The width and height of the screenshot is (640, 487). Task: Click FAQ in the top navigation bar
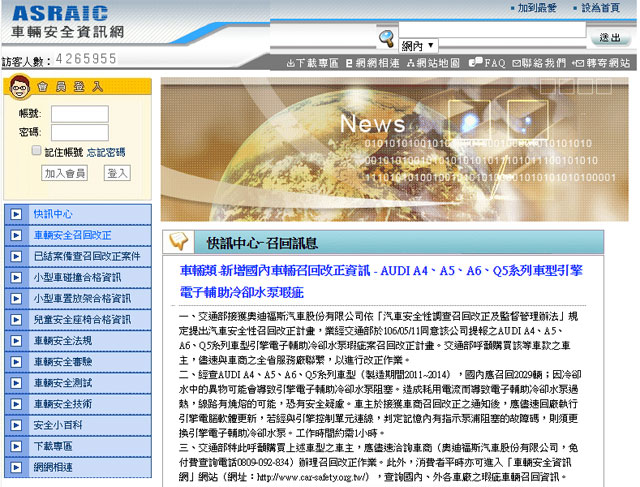(487, 63)
